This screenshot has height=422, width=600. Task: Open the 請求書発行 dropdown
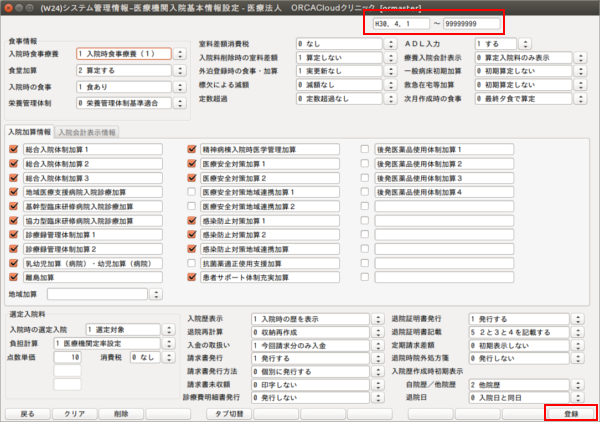(x=352, y=356)
